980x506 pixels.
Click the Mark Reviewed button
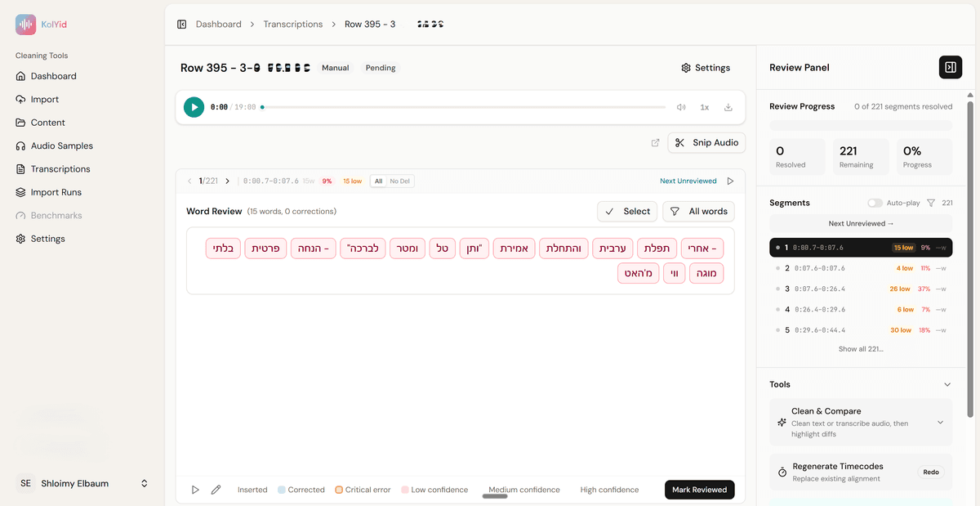point(699,490)
